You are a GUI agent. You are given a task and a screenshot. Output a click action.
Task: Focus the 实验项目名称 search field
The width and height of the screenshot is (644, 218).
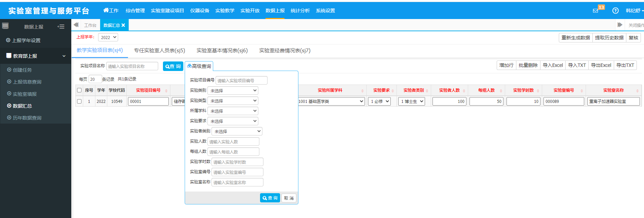coord(132,66)
